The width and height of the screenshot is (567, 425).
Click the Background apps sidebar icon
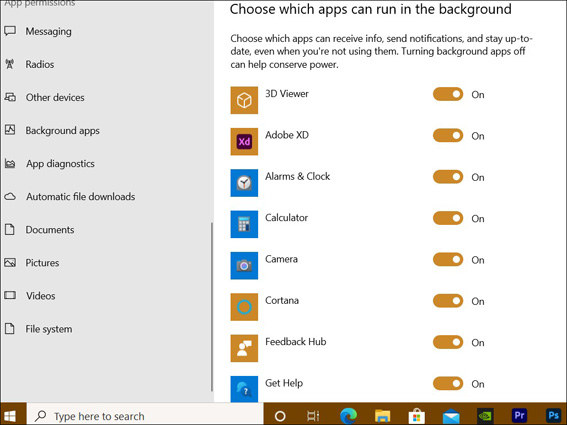click(x=10, y=130)
